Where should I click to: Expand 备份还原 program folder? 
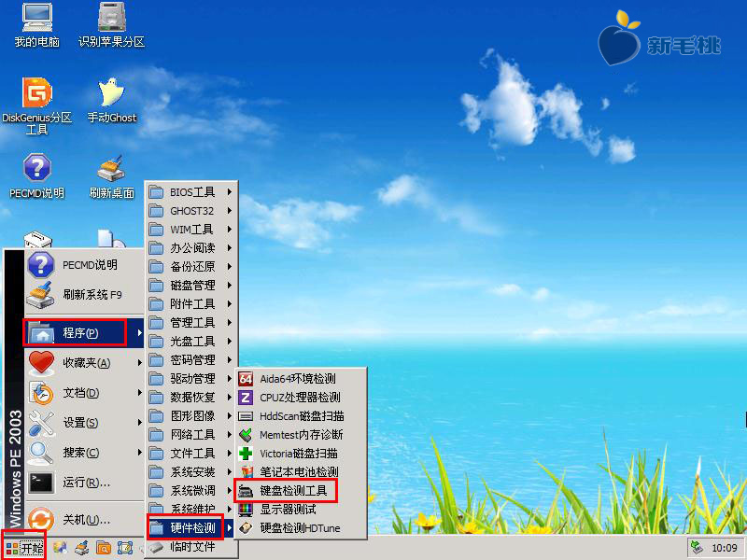191,266
